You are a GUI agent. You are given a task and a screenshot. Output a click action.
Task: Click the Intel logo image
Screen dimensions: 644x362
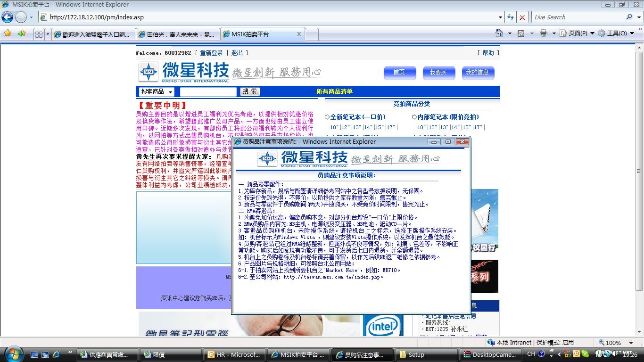click(383, 325)
